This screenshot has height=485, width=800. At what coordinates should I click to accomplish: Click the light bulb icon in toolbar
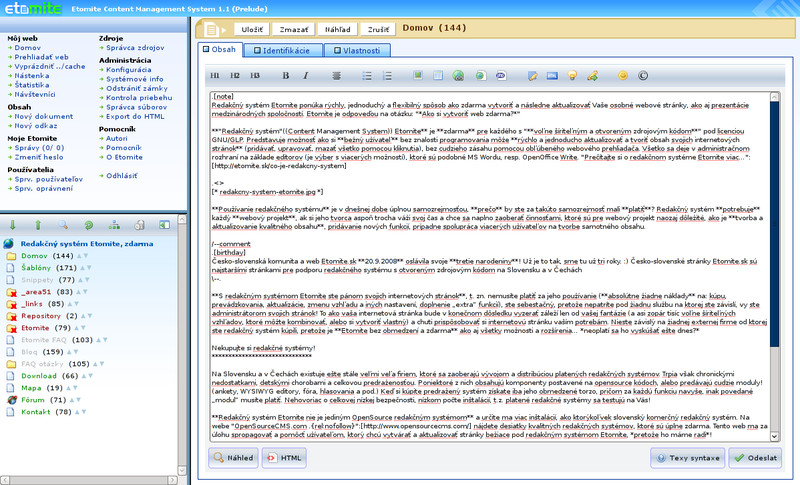(x=572, y=75)
